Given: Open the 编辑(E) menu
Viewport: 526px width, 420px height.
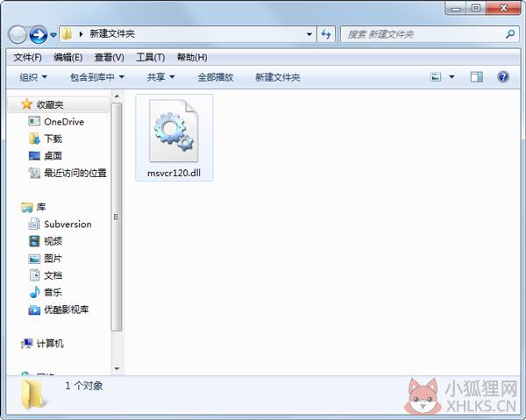Looking at the screenshot, I should pos(68,57).
